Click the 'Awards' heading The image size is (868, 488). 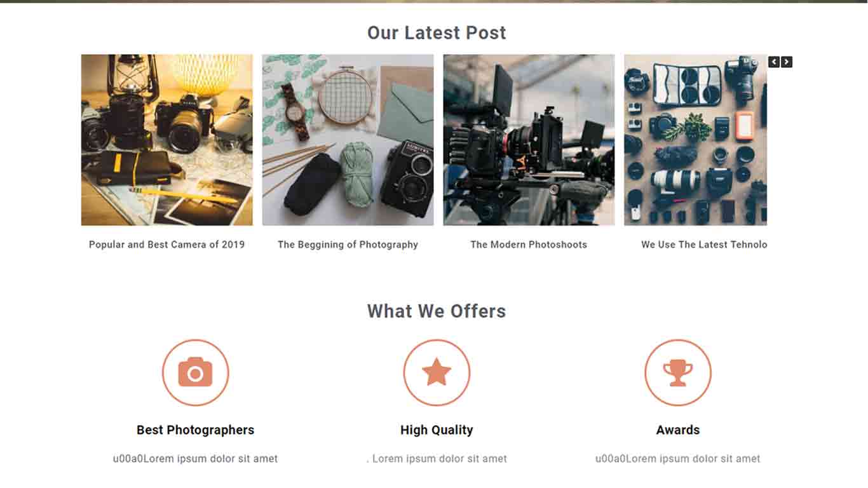click(x=678, y=430)
